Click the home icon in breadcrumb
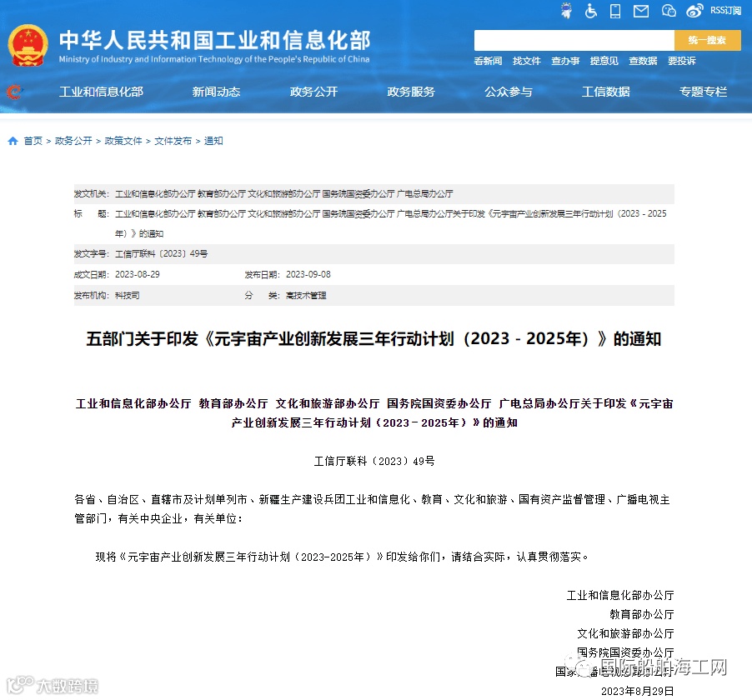 (x=13, y=141)
